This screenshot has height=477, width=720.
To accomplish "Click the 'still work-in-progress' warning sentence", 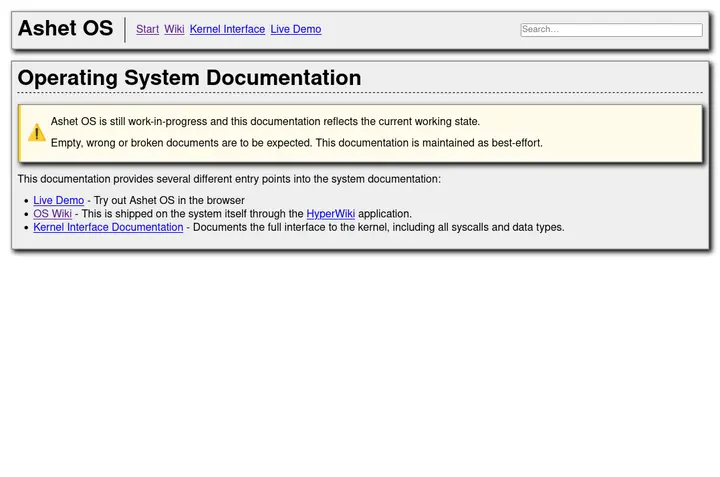I will pos(265,122).
